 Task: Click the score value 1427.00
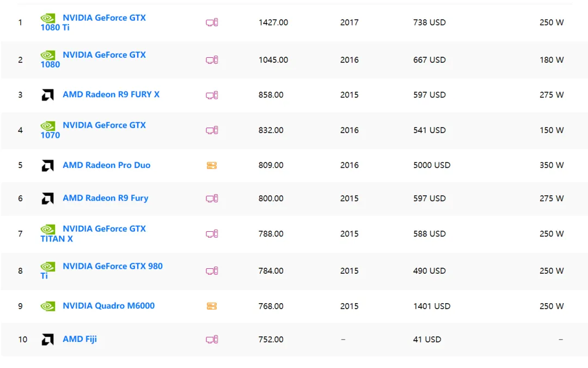(x=273, y=22)
